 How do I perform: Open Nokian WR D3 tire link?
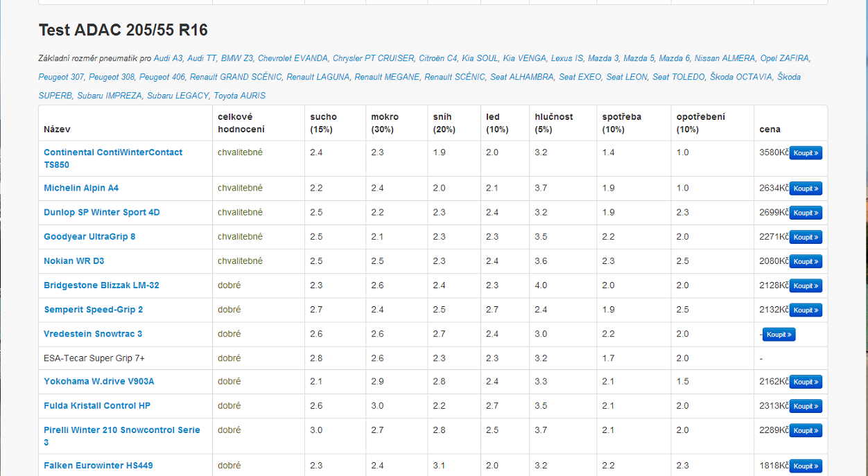[73, 261]
